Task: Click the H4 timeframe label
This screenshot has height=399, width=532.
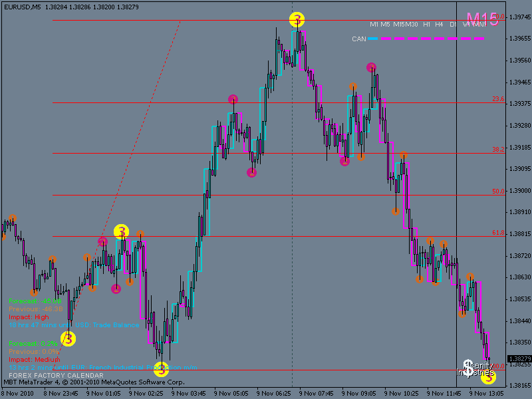Action: (439, 25)
